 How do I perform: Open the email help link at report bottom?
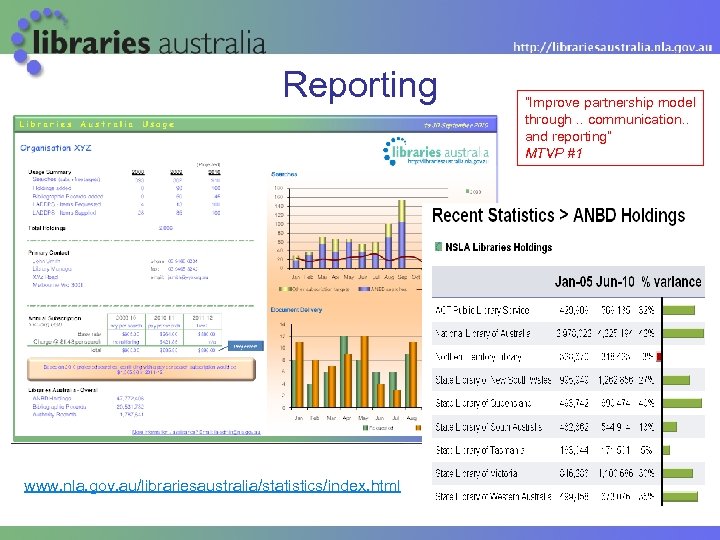tap(196, 432)
